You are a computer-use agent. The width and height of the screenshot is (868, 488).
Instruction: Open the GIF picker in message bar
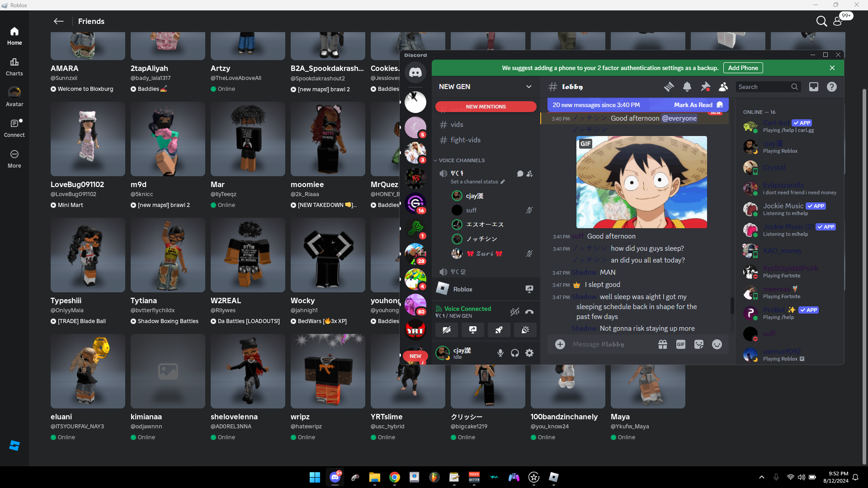681,344
